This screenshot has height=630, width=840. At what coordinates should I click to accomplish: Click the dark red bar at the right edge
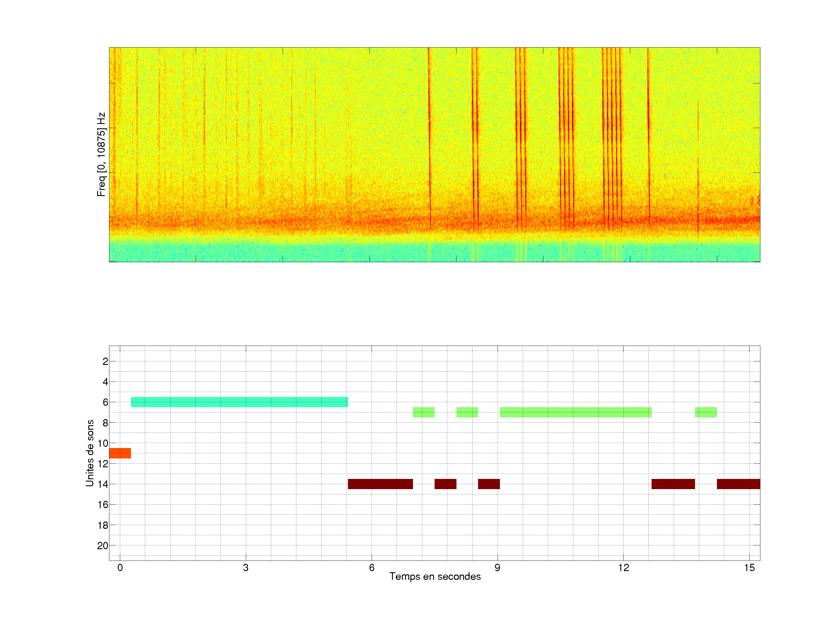click(738, 484)
